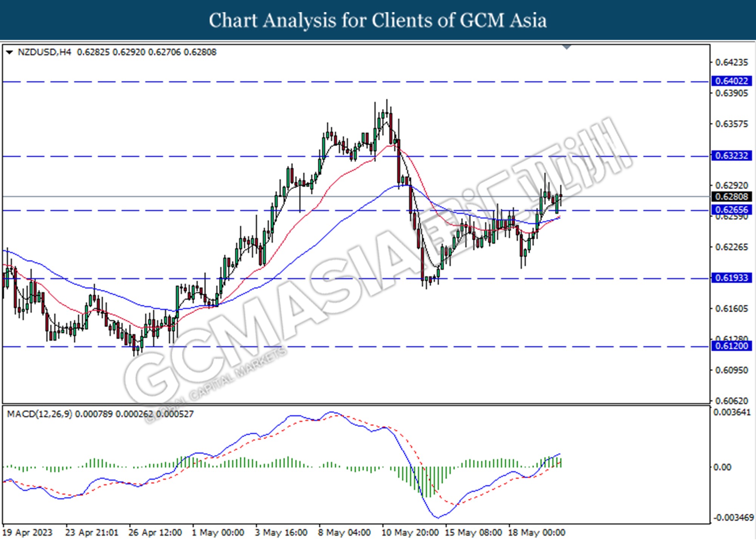Click the 18 May 00:00 time label
The image size is (756, 540).
536,532
